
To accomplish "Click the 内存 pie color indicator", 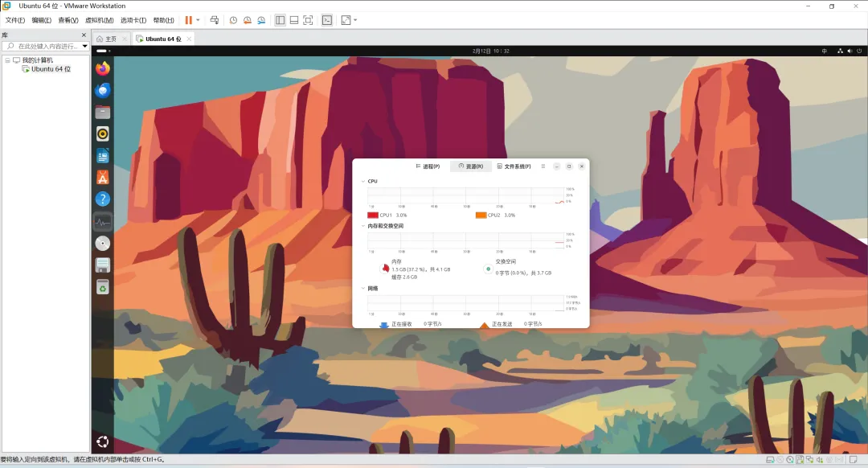I will (x=385, y=269).
